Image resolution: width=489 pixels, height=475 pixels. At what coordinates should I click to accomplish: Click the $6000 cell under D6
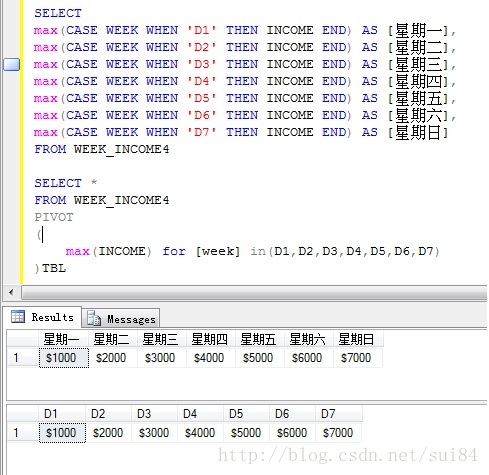[x=292, y=433]
